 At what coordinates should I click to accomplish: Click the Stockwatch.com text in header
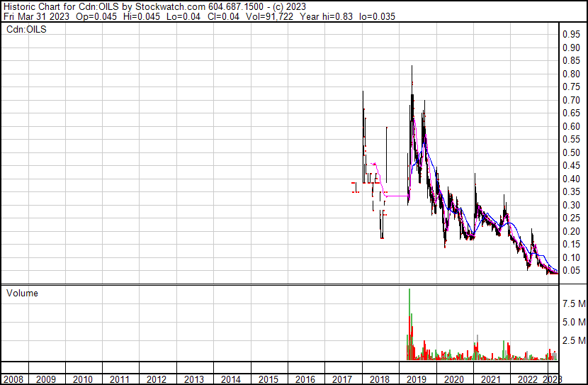166,6
